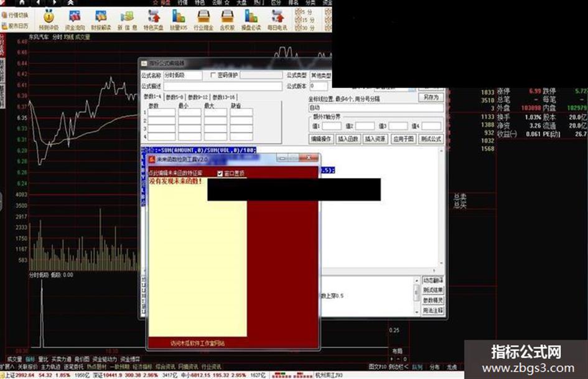Click the 公式描述 input field
This screenshot has width=588, height=379.
tap(223, 87)
